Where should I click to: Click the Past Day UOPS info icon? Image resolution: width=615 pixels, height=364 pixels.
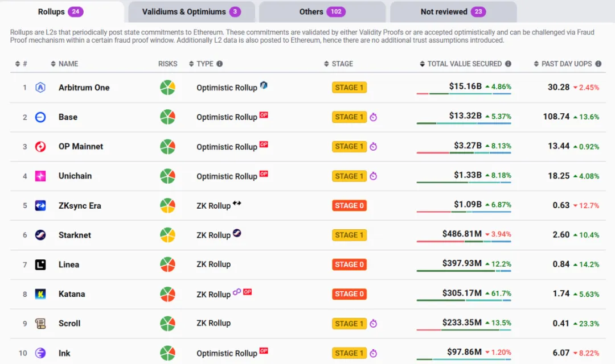[598, 64]
